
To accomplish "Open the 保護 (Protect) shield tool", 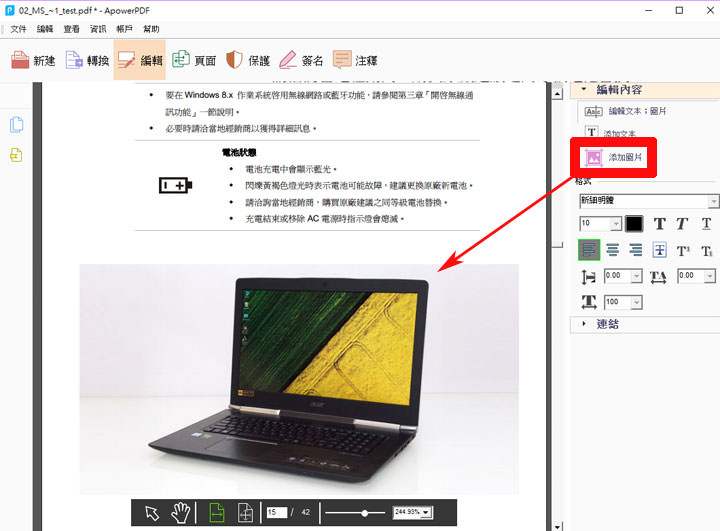I will point(248,60).
